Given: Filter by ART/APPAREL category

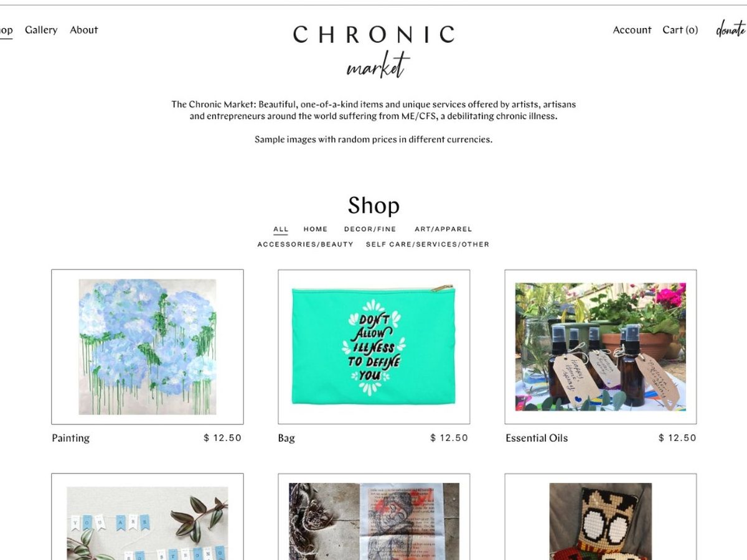Looking at the screenshot, I should click(x=443, y=229).
